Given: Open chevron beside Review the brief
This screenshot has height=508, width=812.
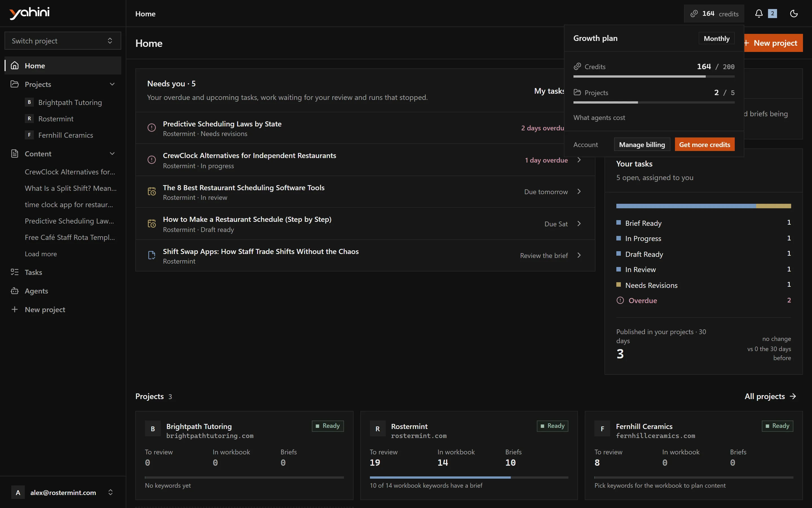Looking at the screenshot, I should tap(579, 255).
